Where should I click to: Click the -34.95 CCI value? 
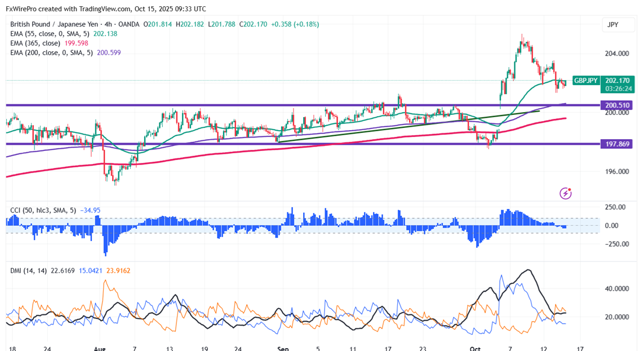(90, 210)
